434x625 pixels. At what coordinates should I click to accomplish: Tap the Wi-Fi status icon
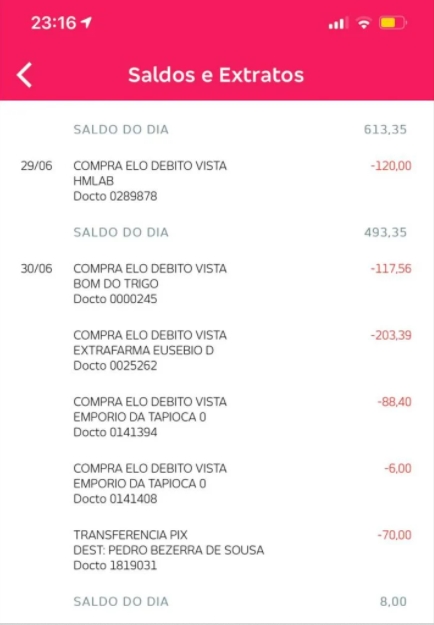(x=363, y=23)
